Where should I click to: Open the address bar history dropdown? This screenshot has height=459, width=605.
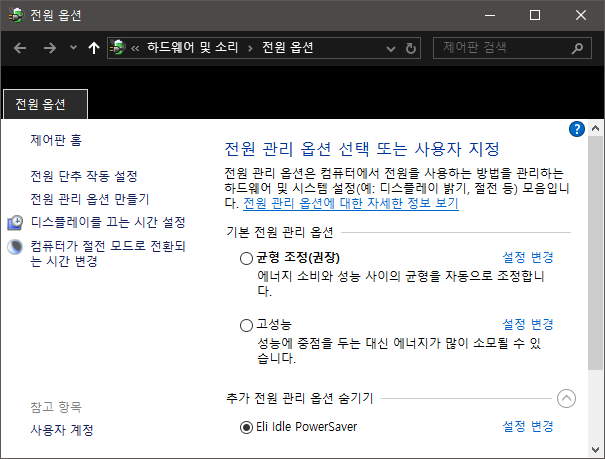click(x=391, y=49)
